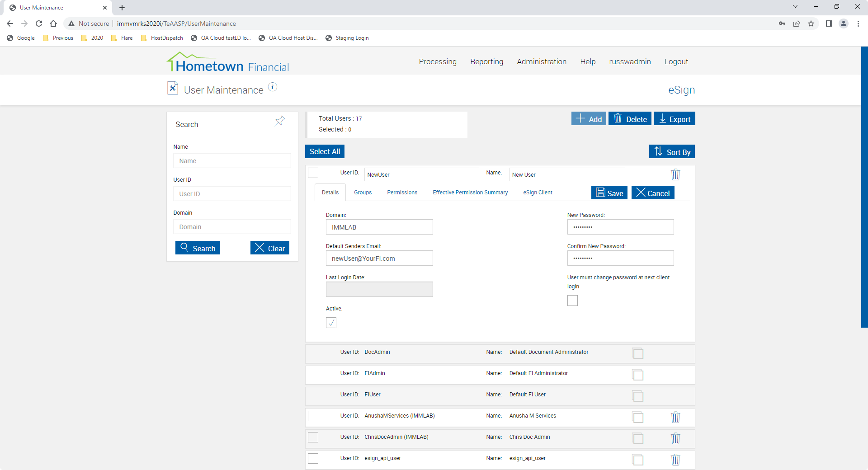Click the Cancel button
868x470 pixels.
point(653,193)
